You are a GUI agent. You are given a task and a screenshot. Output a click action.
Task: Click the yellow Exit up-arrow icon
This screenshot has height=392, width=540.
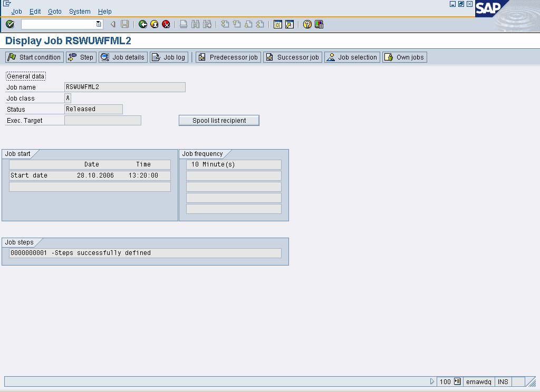coord(155,24)
